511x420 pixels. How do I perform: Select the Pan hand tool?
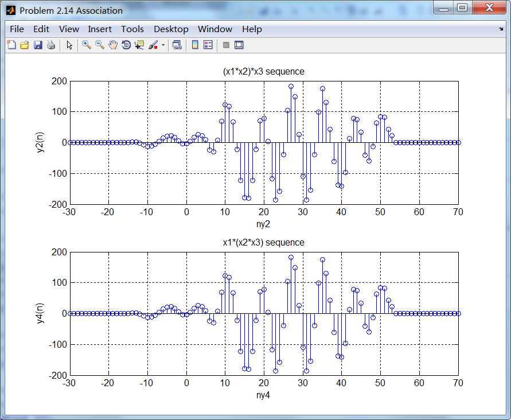click(x=113, y=45)
